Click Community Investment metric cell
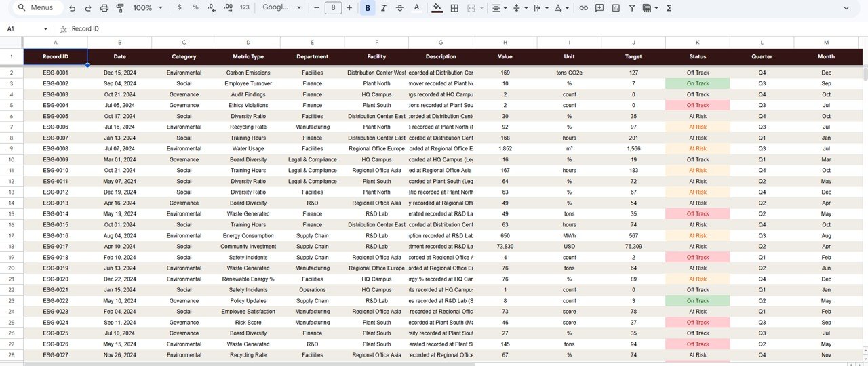 tap(248, 246)
